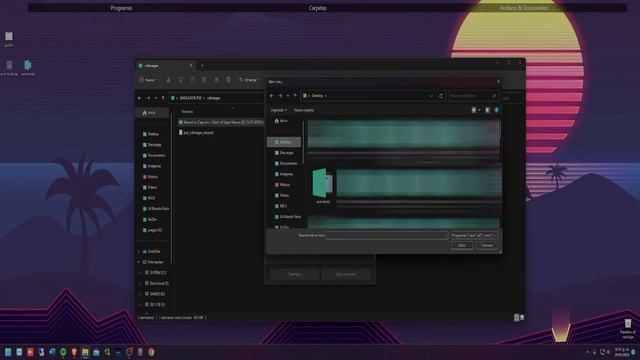Select Vídeos in dialog sidebar

click(282, 195)
